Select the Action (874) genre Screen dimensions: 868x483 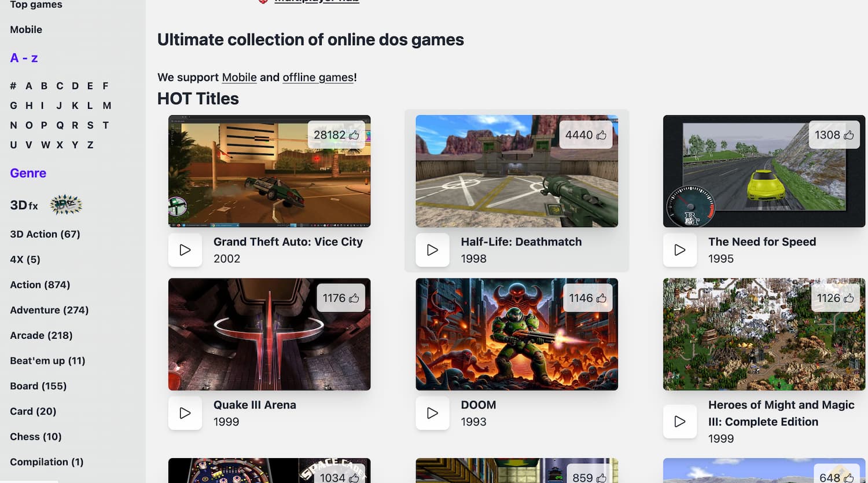click(x=40, y=285)
